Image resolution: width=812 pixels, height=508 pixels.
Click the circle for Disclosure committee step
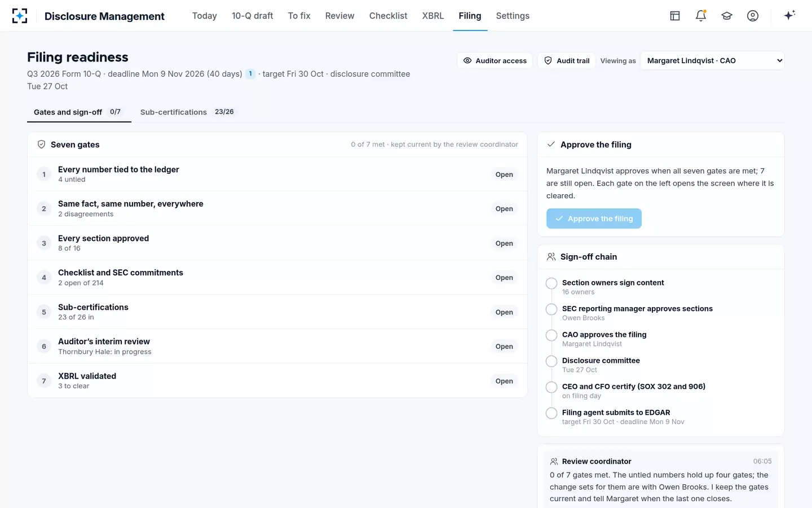pos(551,361)
